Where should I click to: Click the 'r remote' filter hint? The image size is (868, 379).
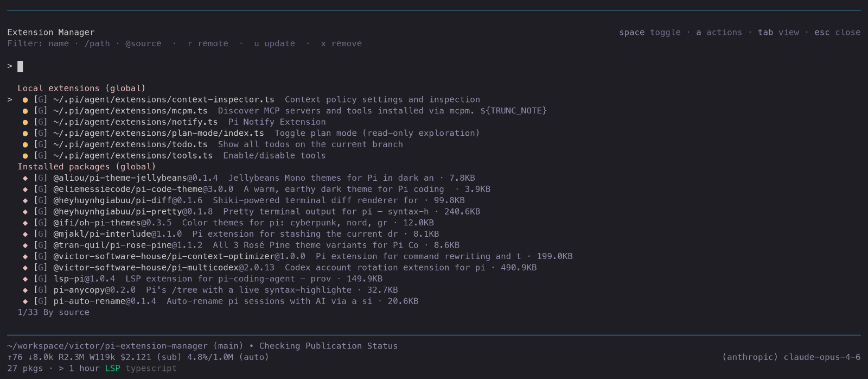tap(208, 43)
